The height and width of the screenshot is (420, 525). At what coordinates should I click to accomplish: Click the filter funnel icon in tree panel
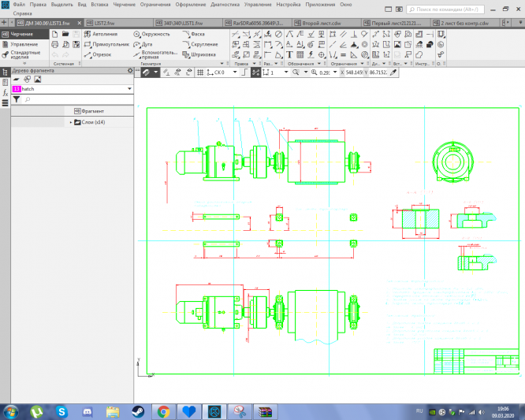pos(16,100)
